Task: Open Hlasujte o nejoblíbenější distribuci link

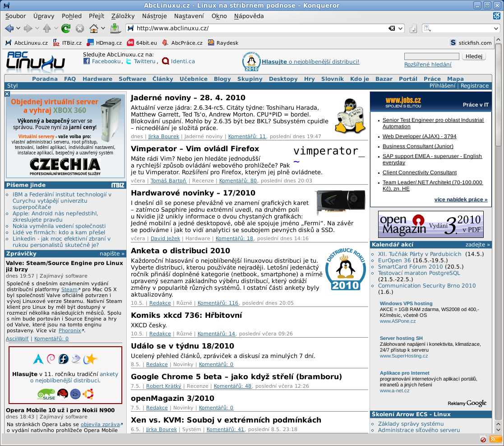Action: coord(310,62)
